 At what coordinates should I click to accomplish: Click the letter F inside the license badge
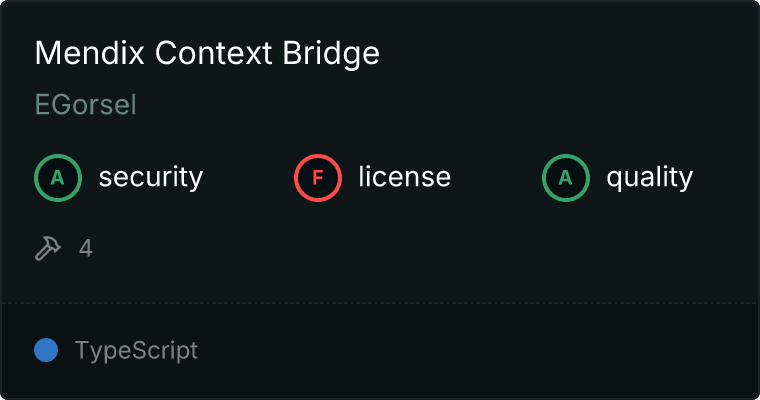(x=318, y=178)
